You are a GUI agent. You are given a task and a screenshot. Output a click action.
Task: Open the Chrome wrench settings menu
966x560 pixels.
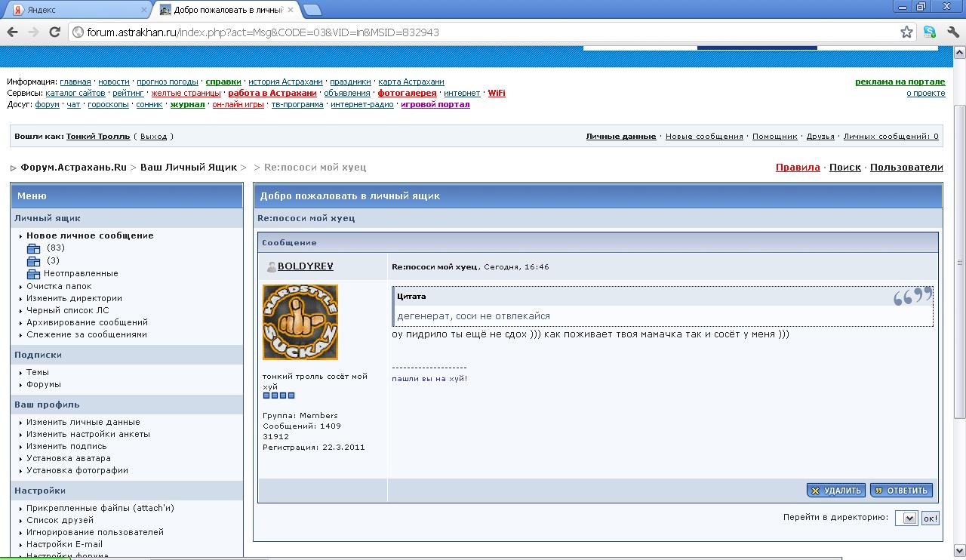[952, 32]
